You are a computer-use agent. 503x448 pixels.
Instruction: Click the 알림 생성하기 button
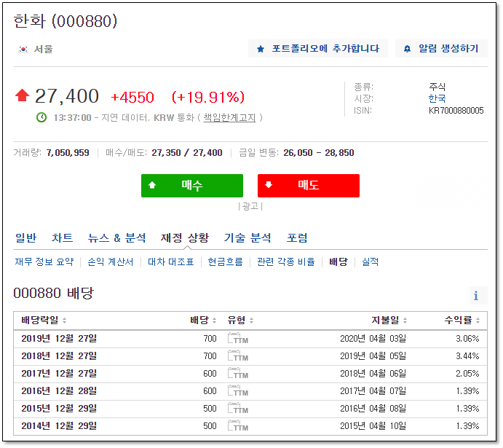point(441,49)
